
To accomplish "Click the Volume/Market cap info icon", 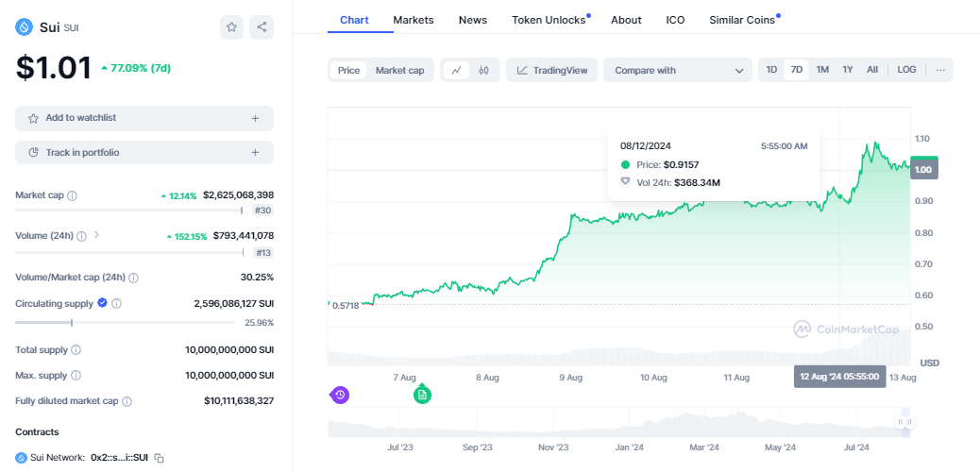I will click(x=134, y=278).
